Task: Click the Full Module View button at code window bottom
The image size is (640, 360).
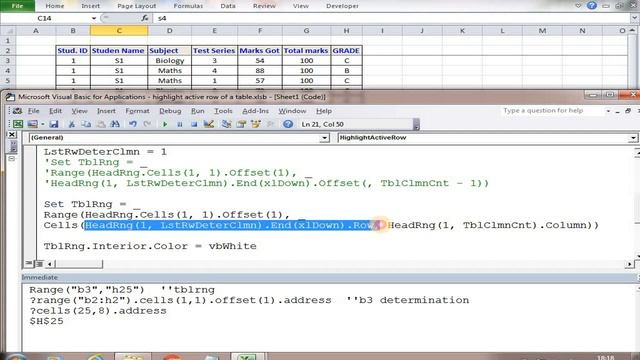Action: (x=39, y=264)
